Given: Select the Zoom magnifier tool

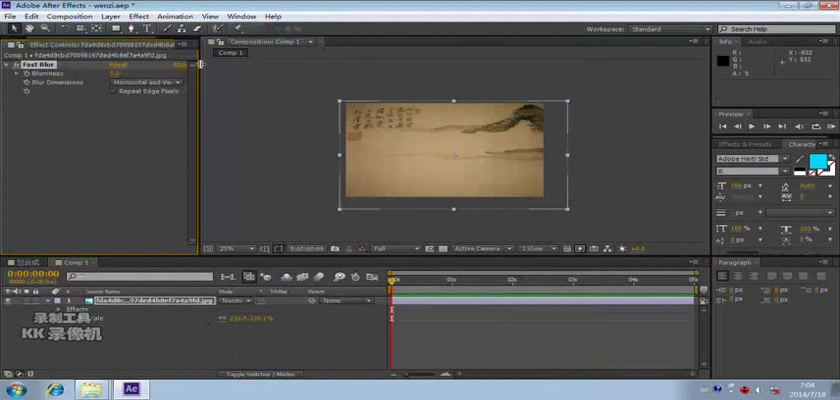Looking at the screenshot, I should point(45,28).
